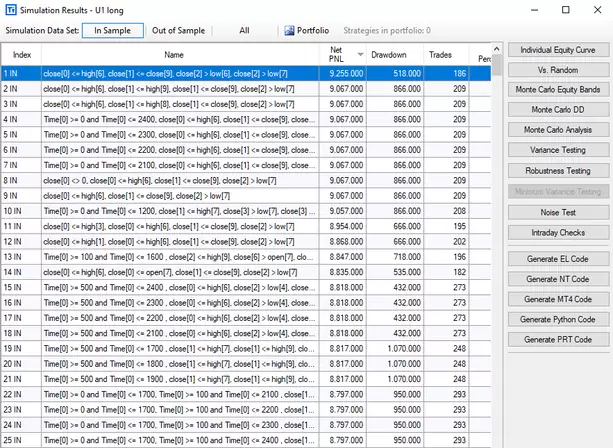Select strategy row 24 IN

[x=246, y=425]
